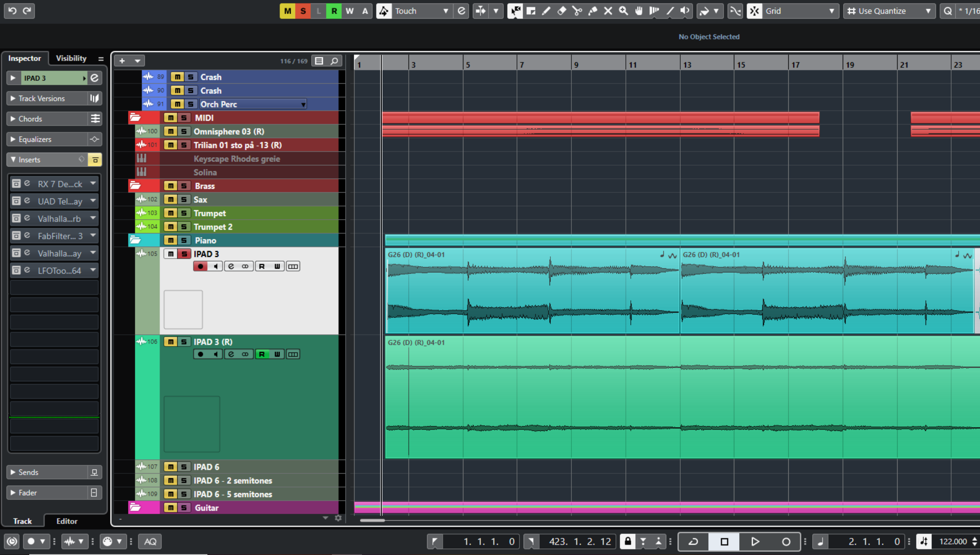Solo the Sax track

point(184,200)
